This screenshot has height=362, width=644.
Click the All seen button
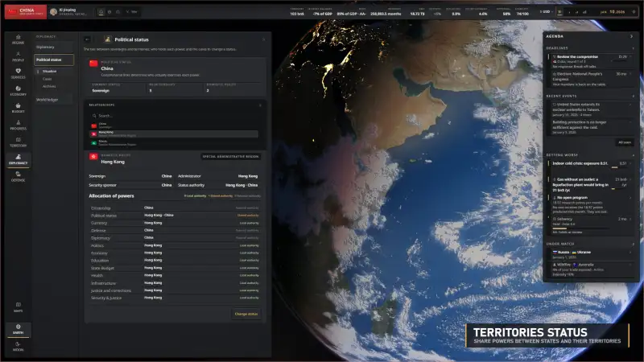(x=625, y=142)
